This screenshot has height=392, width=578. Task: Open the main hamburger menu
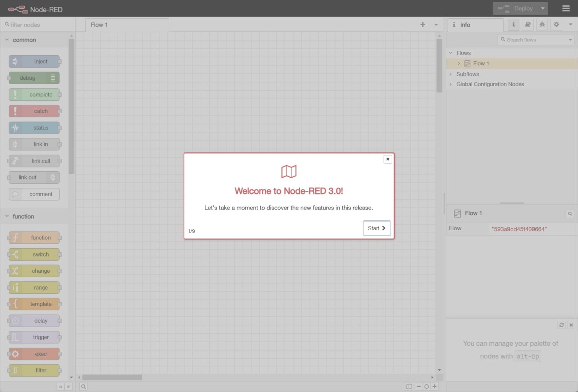566,8
